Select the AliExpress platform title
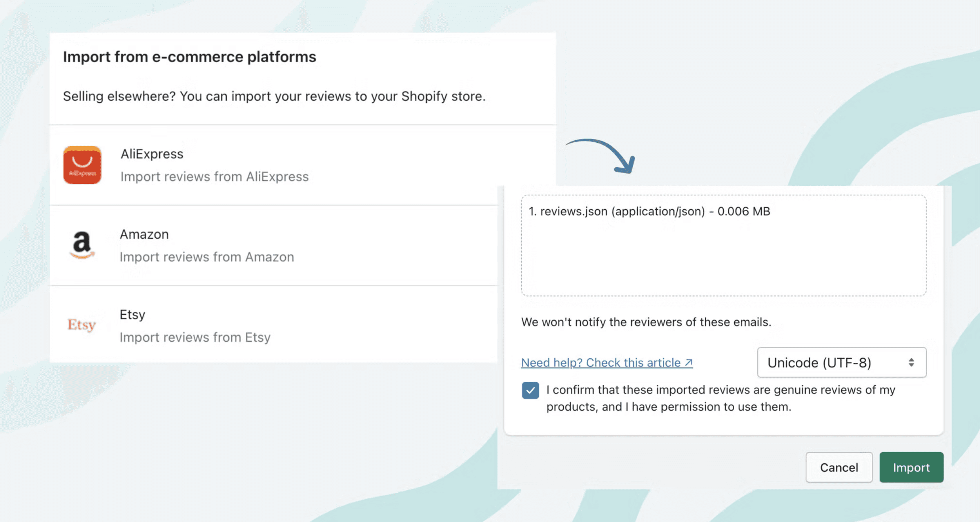Viewport: 980px width, 522px height. 152,154
